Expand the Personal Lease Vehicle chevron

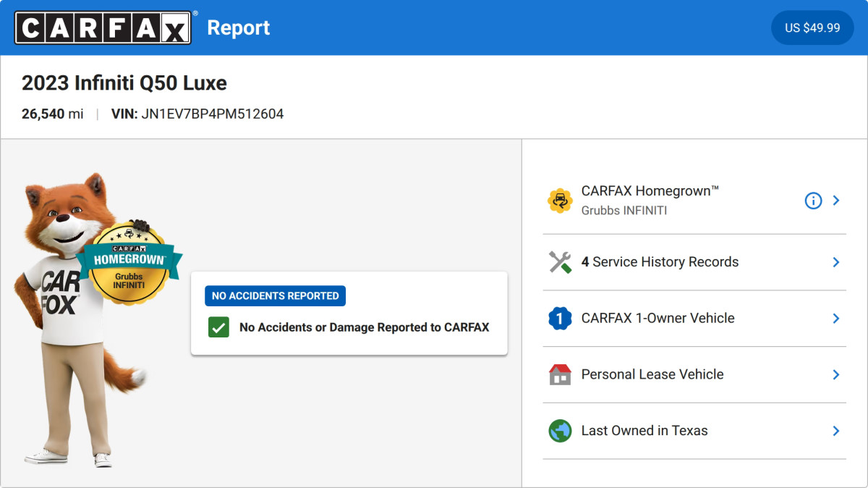point(836,374)
